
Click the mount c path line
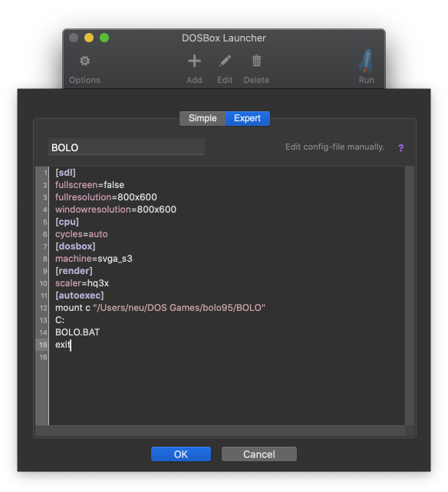[x=160, y=308]
